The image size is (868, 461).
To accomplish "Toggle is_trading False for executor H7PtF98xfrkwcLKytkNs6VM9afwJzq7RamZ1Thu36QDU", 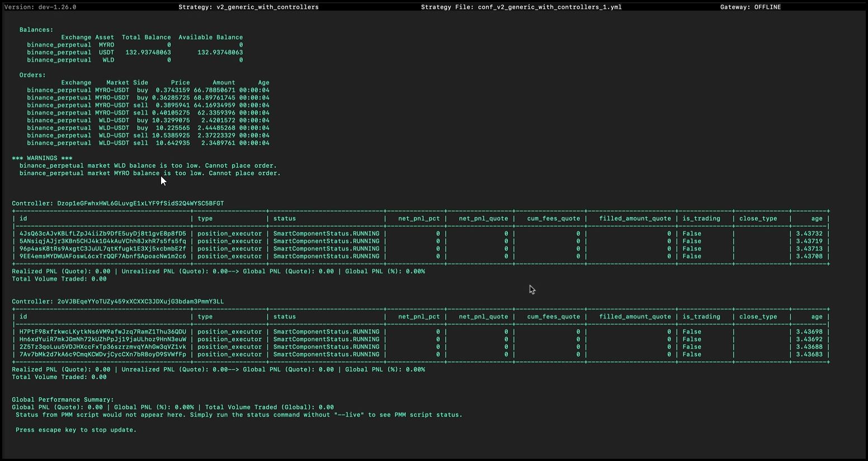I will tap(692, 331).
